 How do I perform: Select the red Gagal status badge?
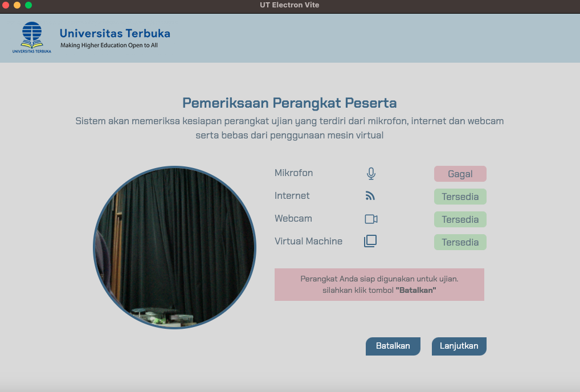[x=460, y=174]
